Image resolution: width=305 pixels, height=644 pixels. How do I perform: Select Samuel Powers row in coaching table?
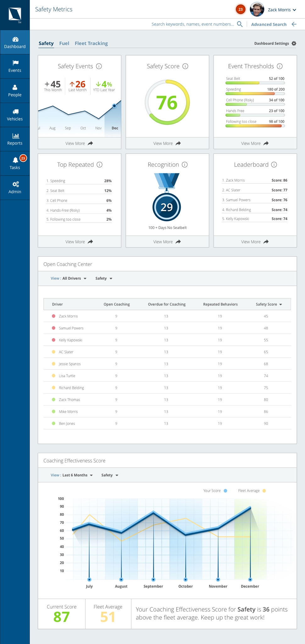point(167,328)
